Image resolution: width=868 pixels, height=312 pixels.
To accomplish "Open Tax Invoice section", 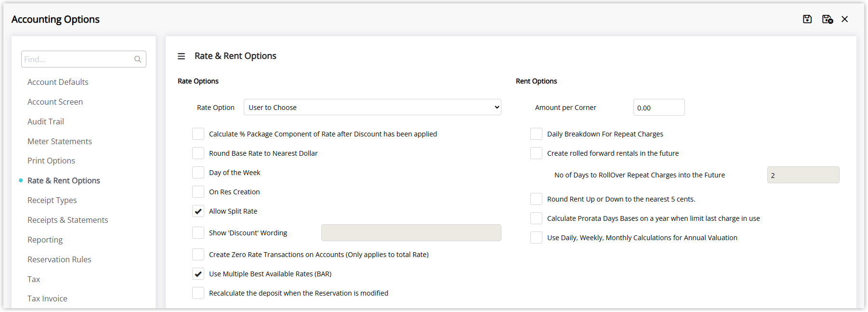I will [47, 298].
